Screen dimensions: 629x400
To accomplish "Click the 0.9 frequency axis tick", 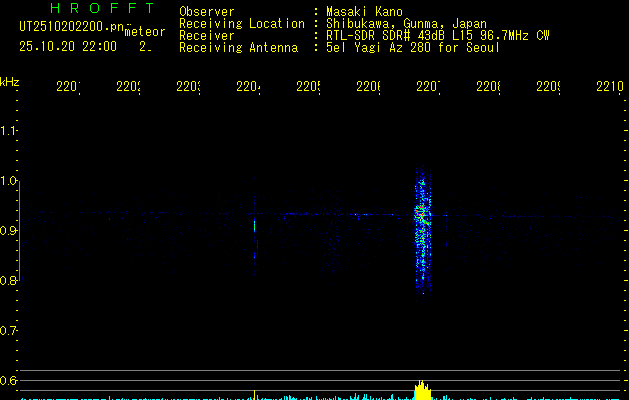I will click(x=9, y=231).
